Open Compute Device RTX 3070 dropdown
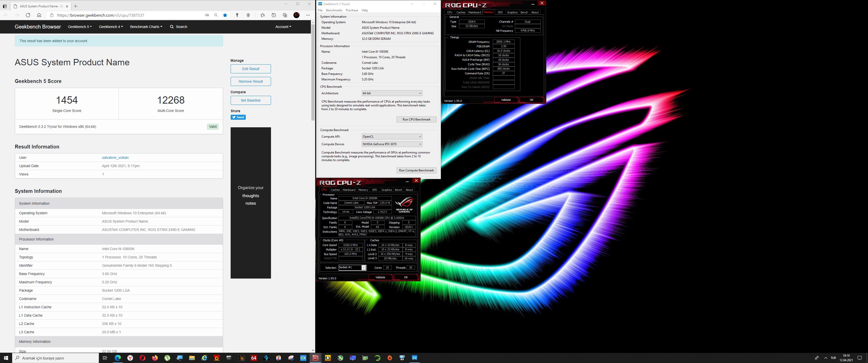 click(392, 144)
